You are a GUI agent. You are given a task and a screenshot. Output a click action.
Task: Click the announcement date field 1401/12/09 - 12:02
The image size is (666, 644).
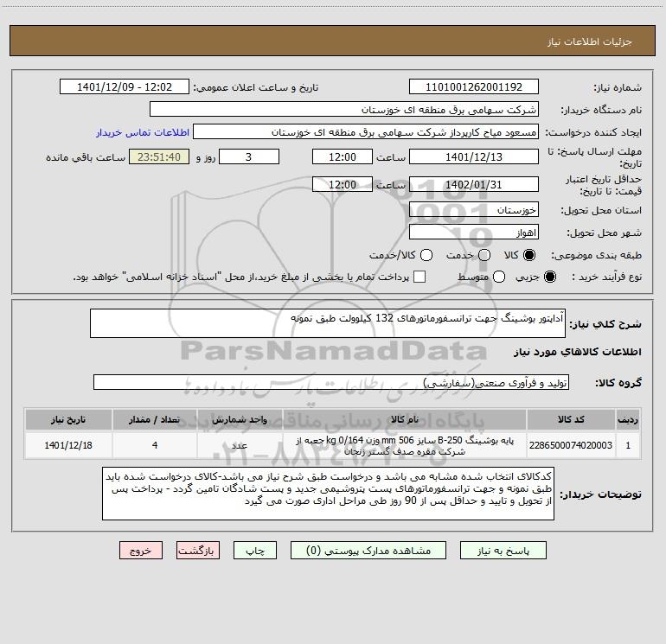pyautogui.click(x=125, y=87)
